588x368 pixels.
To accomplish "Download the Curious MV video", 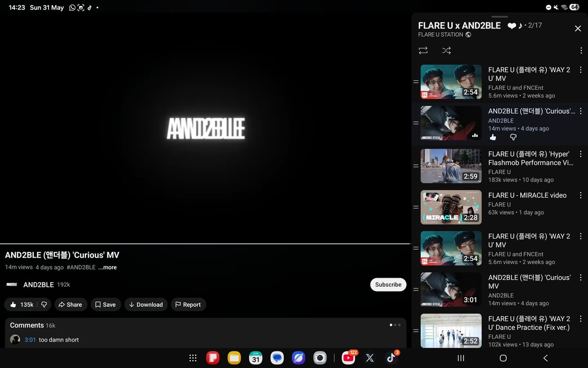I will tap(146, 305).
